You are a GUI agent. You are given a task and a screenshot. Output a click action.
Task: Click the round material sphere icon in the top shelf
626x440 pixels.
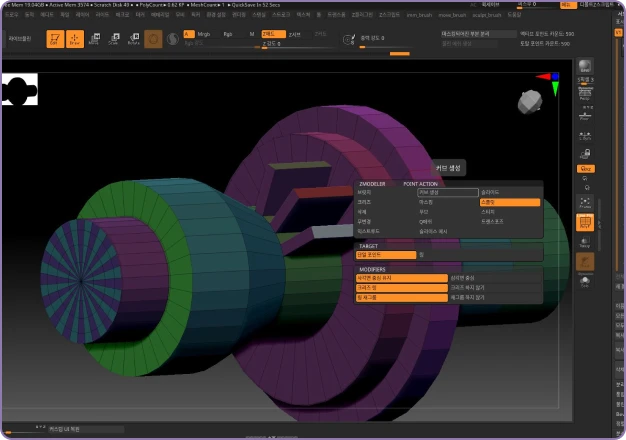(x=153, y=39)
